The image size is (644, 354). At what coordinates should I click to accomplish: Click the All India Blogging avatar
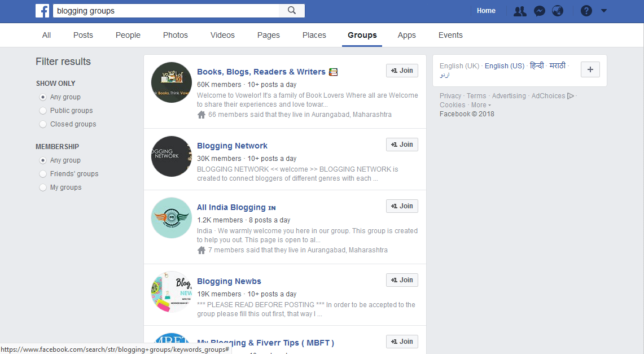(x=172, y=218)
